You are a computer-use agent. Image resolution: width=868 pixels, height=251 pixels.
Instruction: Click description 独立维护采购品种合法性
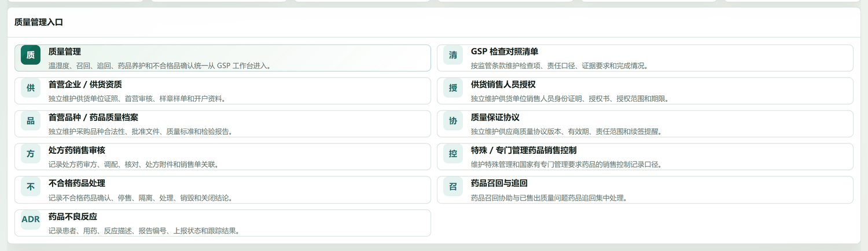coord(141,132)
